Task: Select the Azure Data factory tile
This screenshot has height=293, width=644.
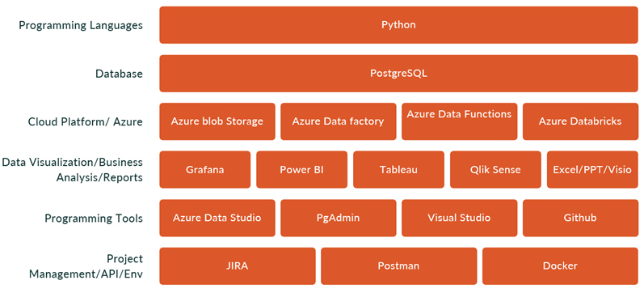Action: click(339, 121)
